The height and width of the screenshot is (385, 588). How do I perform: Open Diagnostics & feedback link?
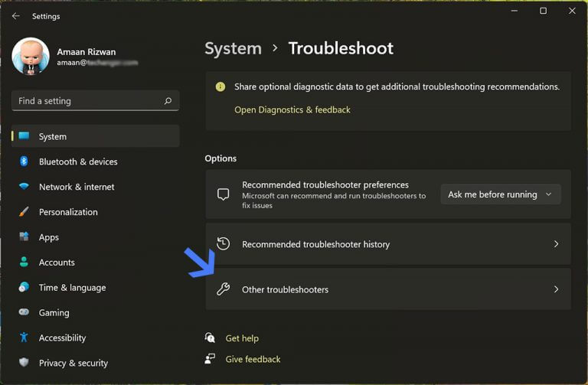click(292, 110)
